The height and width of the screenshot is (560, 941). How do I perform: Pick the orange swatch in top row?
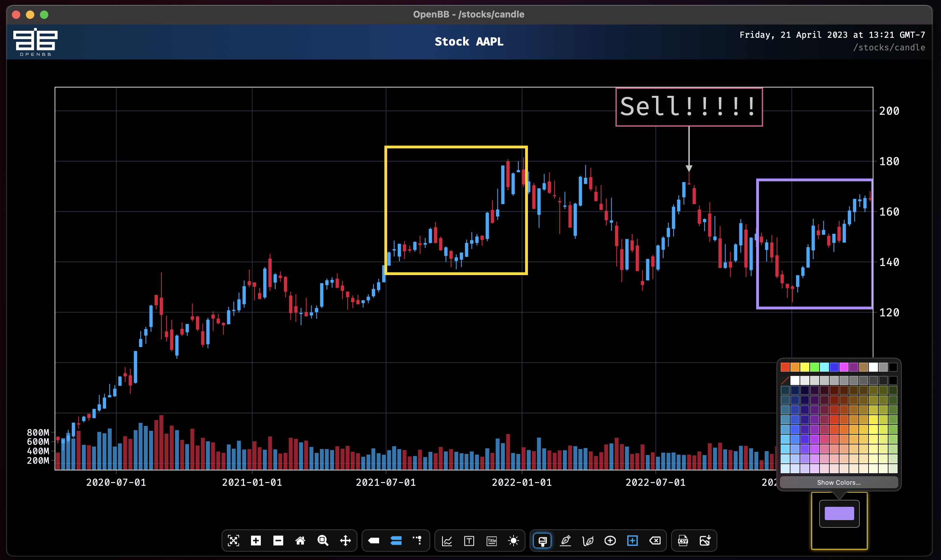point(795,367)
